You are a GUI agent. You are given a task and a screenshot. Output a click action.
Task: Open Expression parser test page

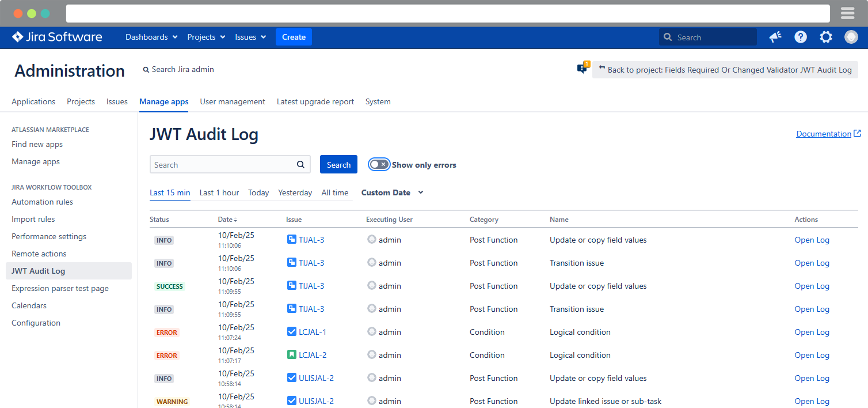coord(60,288)
